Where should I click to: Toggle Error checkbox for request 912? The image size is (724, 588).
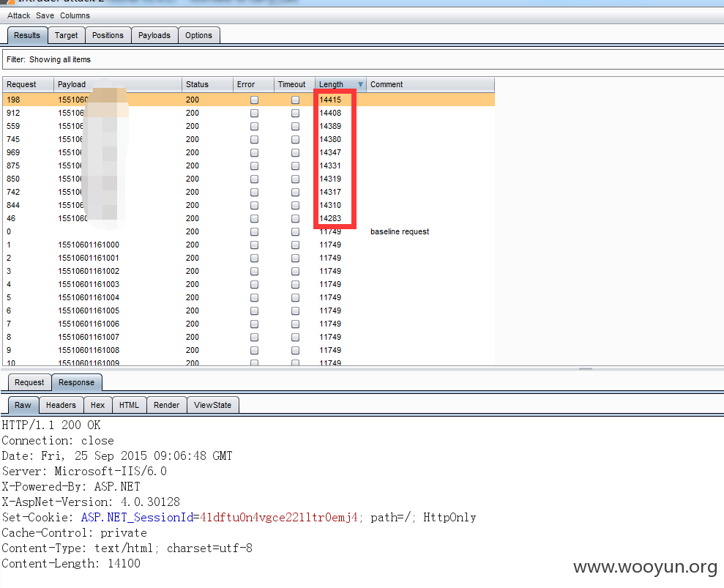click(x=254, y=113)
